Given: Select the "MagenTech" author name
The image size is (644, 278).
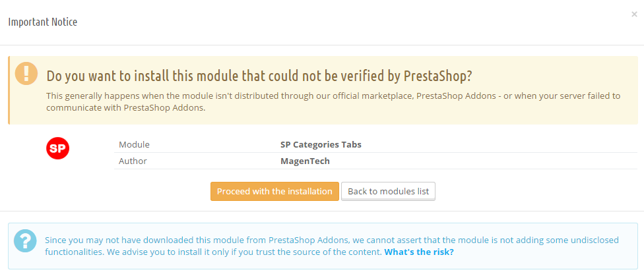Looking at the screenshot, I should 305,161.
